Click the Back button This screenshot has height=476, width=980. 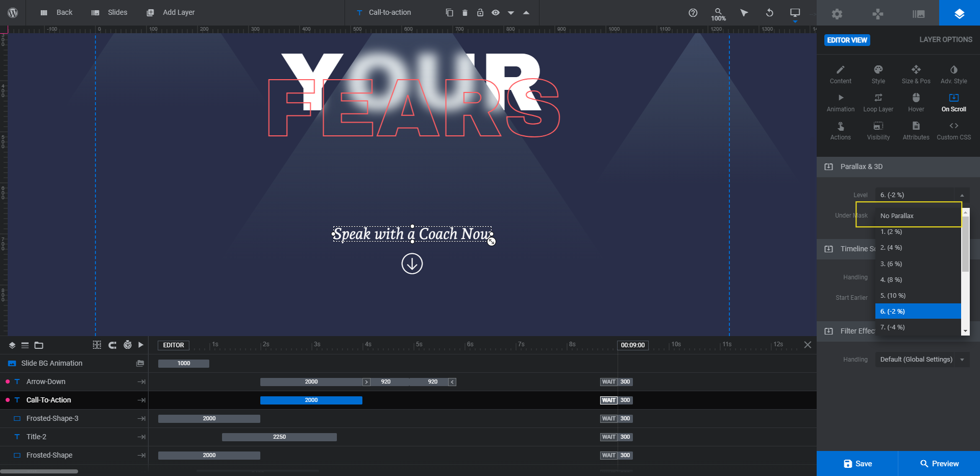click(57, 12)
